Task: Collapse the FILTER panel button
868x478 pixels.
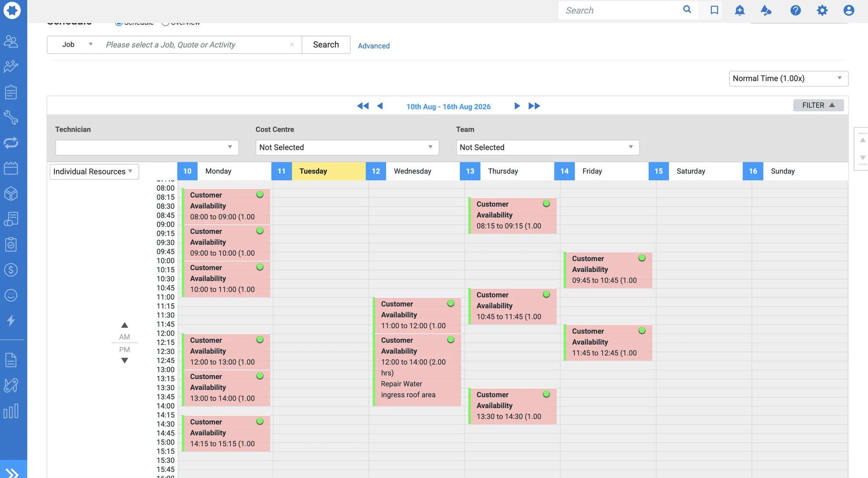Action: pos(819,105)
